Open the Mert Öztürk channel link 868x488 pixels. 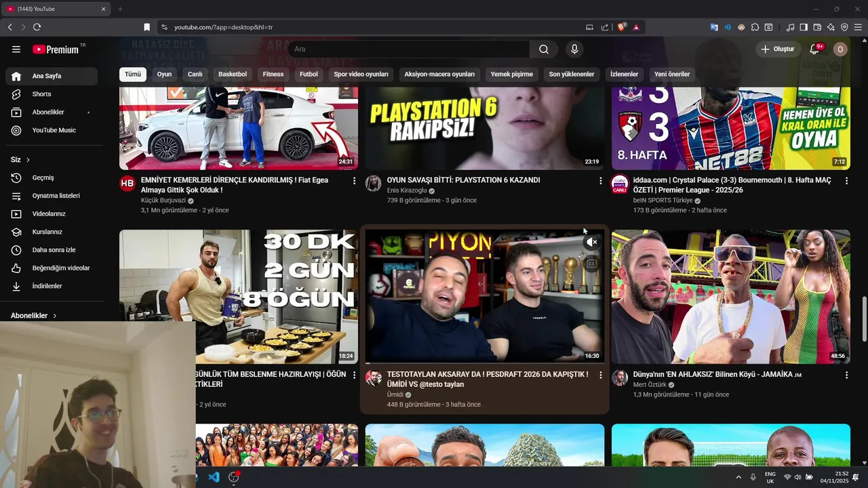click(x=650, y=385)
